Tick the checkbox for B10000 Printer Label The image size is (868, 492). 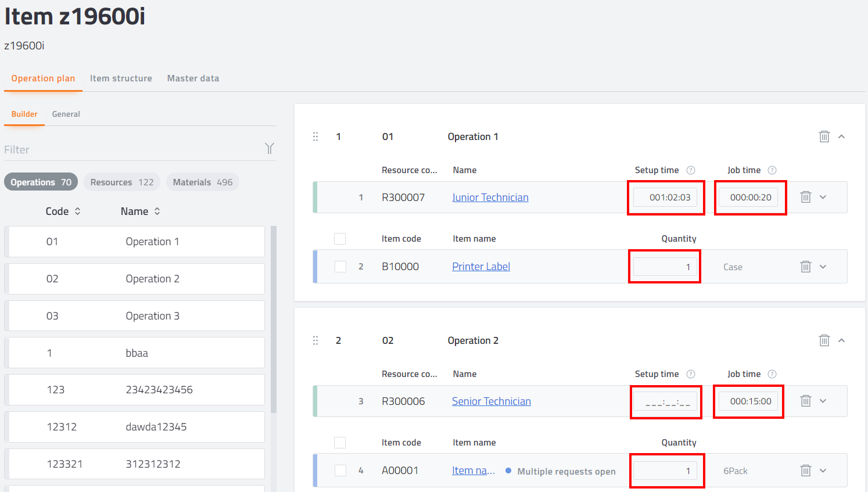pyautogui.click(x=340, y=267)
